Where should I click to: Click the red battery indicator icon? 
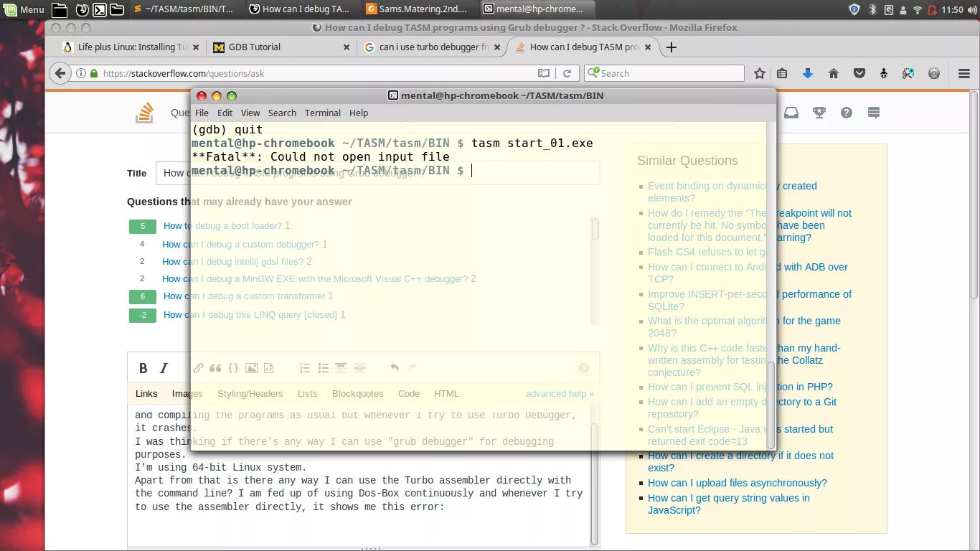click(932, 10)
